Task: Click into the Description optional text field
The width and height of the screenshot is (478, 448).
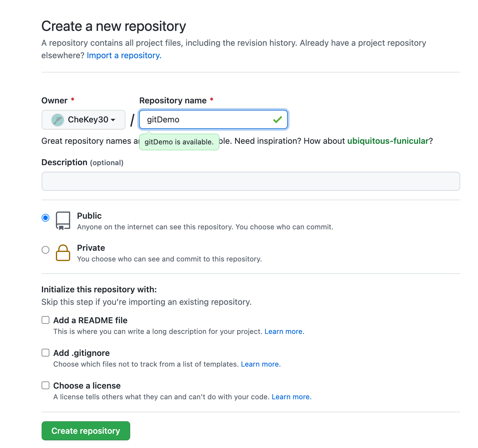Action: click(x=251, y=181)
